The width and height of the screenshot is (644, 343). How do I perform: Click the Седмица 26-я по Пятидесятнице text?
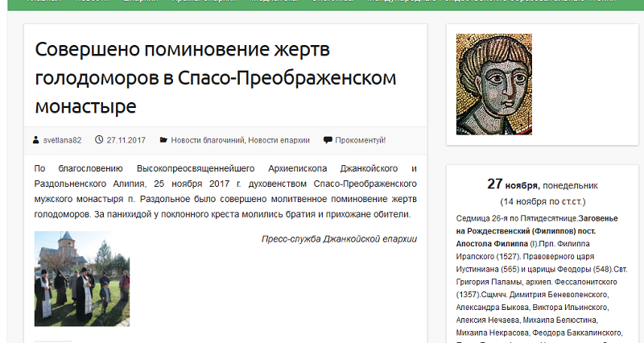[x=516, y=218]
